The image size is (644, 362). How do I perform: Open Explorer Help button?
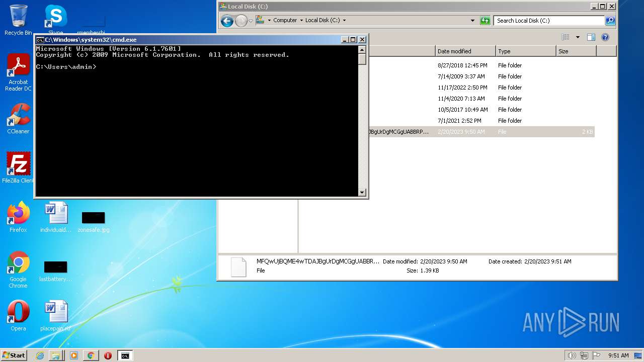coord(605,37)
